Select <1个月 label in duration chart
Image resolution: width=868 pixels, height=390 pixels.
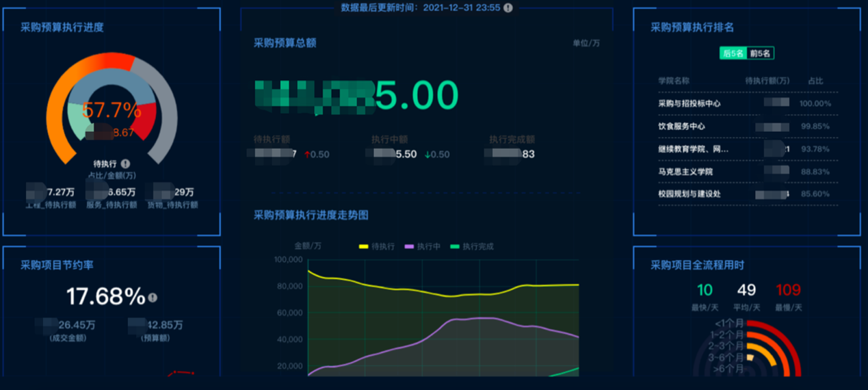click(x=729, y=324)
